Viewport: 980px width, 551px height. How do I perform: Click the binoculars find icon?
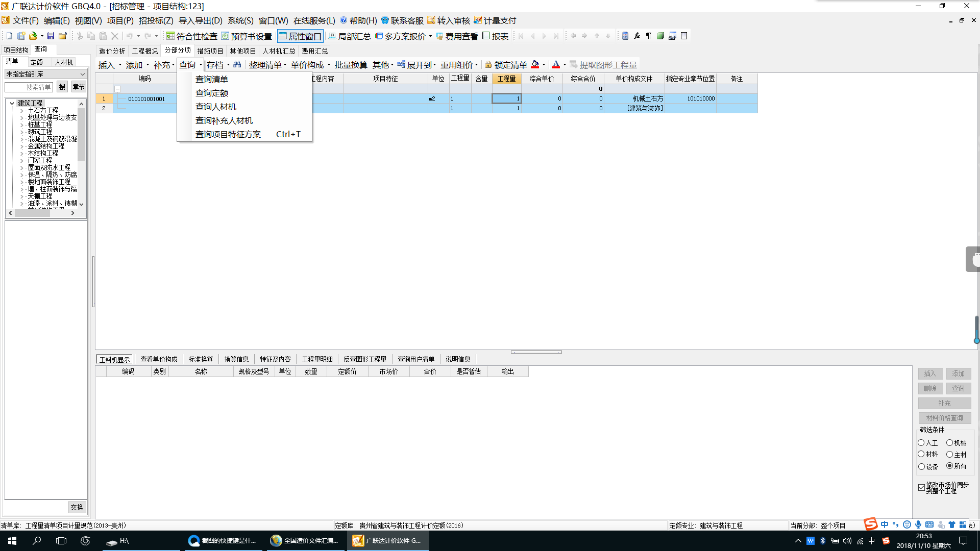(237, 64)
